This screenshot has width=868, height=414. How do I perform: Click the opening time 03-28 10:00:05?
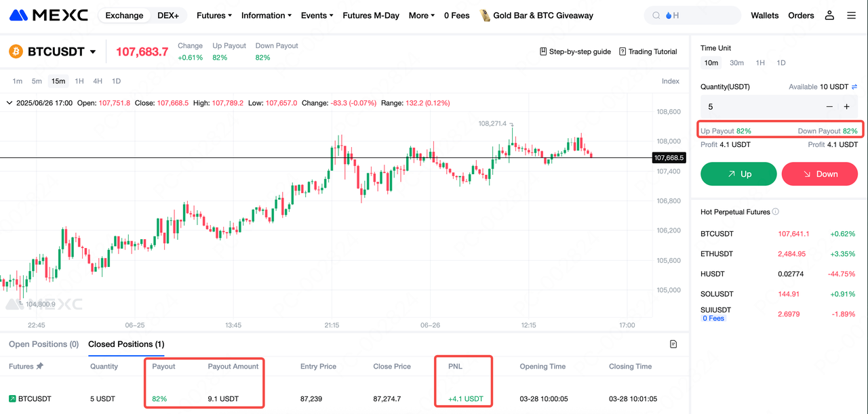(545, 398)
